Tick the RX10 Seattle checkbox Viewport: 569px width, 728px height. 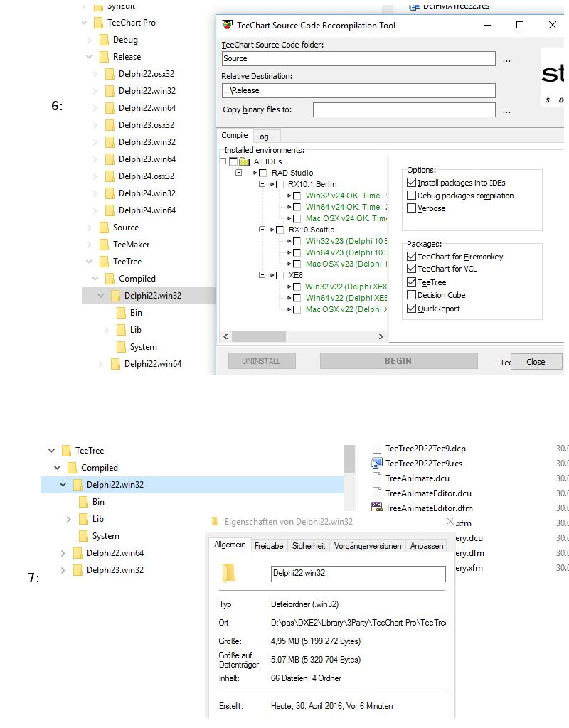click(x=280, y=230)
